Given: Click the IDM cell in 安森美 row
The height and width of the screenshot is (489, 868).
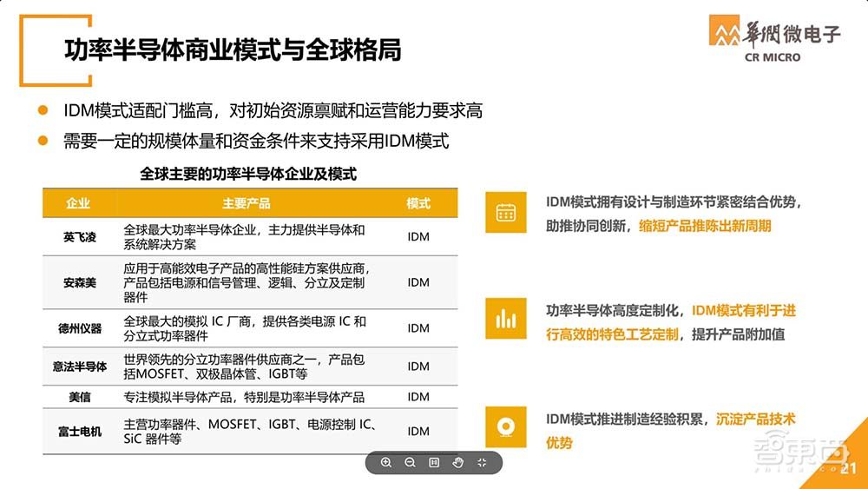Looking at the screenshot, I should (x=418, y=282).
